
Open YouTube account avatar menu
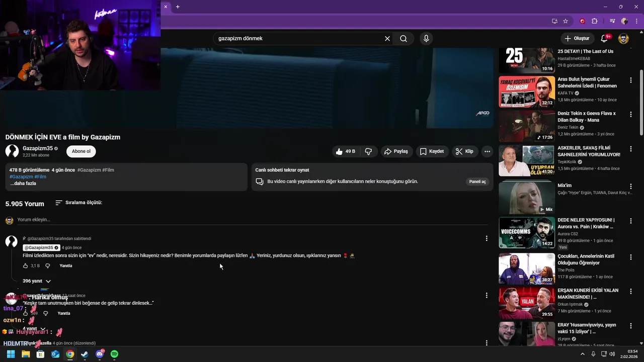(623, 39)
